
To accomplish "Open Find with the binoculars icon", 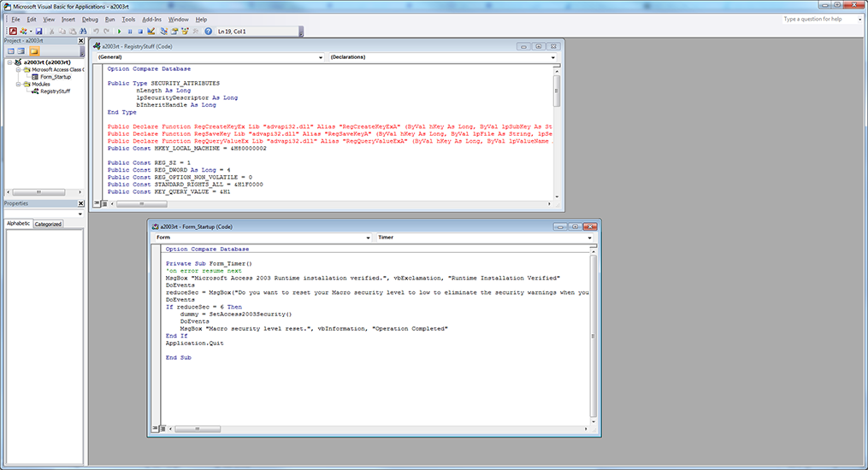I will click(83, 32).
